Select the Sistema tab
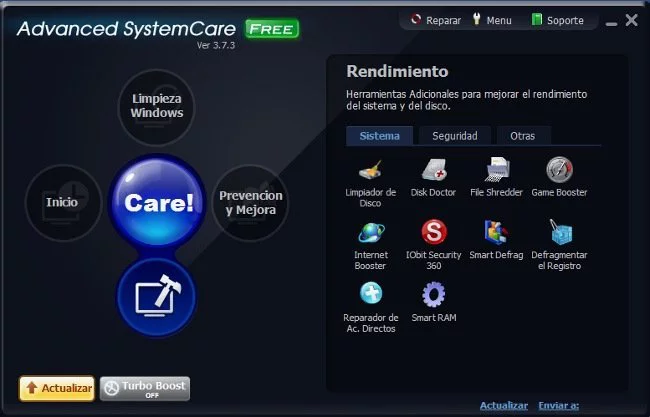 coord(380,136)
